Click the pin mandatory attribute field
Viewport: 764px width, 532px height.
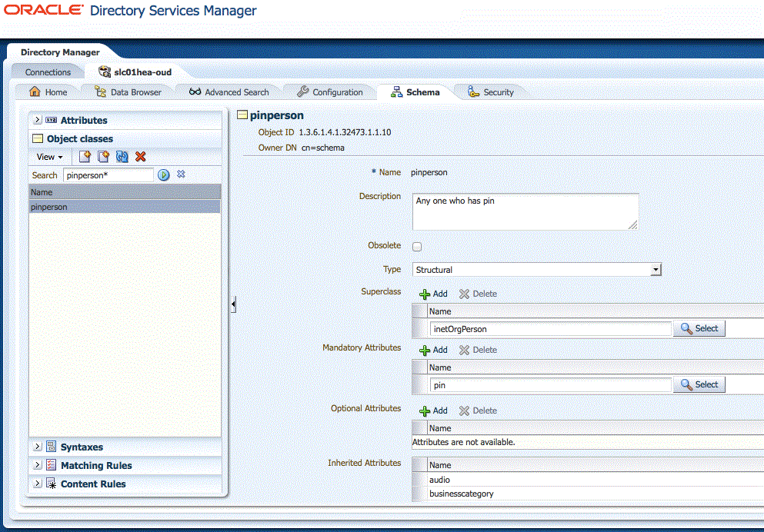(x=551, y=385)
